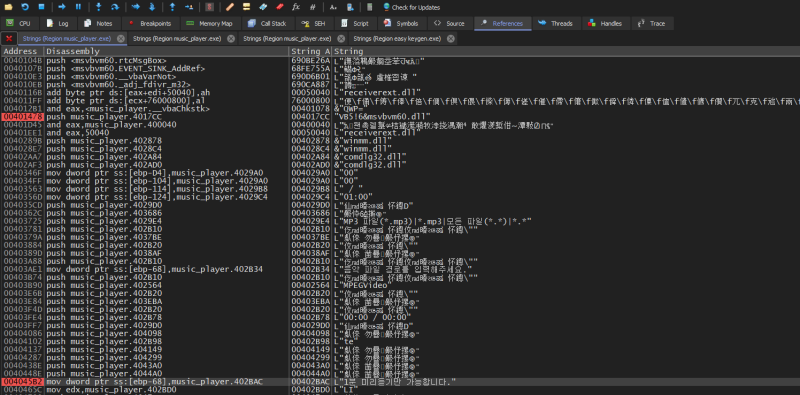View the Source tab
800x395 pixels.
[x=449, y=23]
